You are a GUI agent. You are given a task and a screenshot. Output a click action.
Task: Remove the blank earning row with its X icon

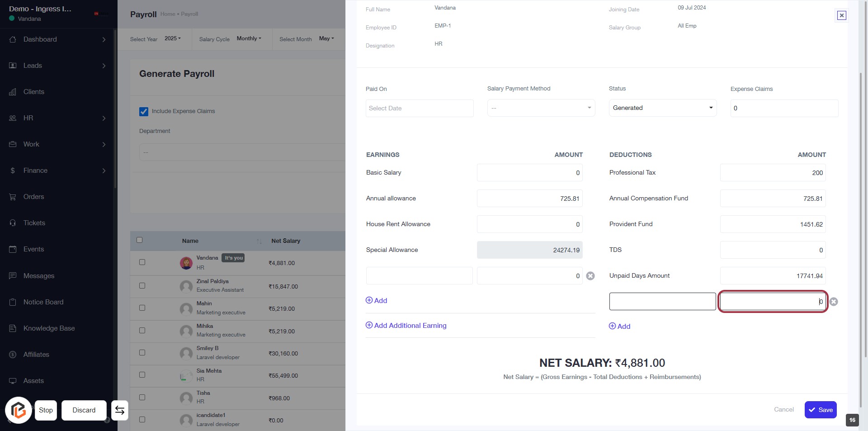pos(590,276)
